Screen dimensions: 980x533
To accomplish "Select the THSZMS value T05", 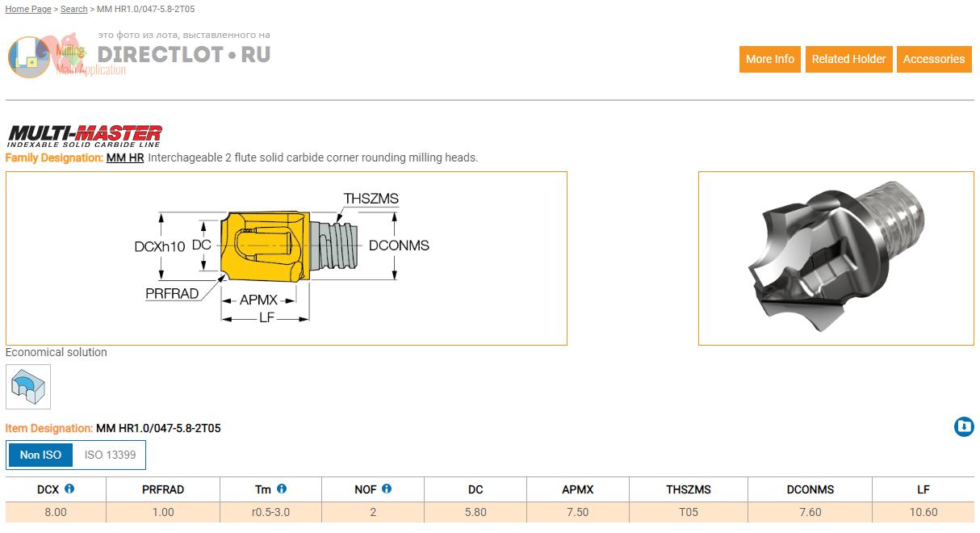I will 689,512.
